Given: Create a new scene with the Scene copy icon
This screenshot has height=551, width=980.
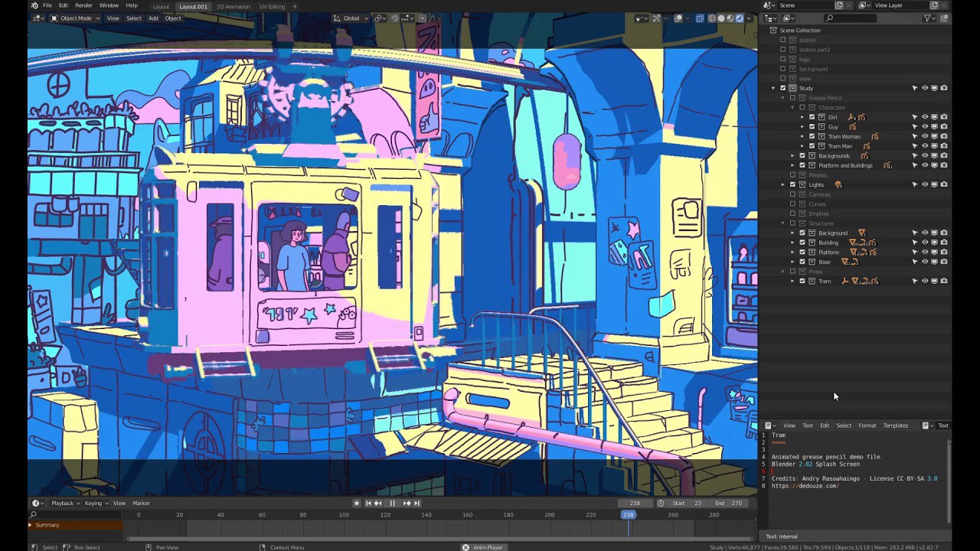Looking at the screenshot, I should click(839, 5).
